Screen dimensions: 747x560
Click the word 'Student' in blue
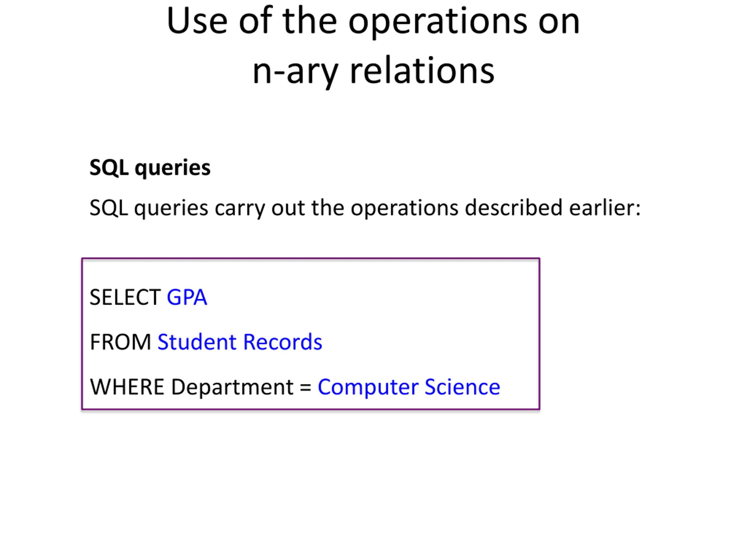click(x=197, y=342)
